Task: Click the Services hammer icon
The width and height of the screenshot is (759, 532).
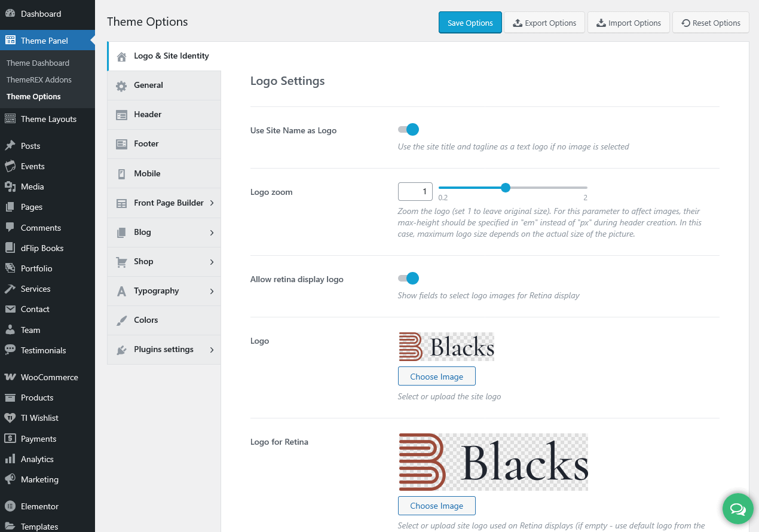Action: pyautogui.click(x=10, y=289)
